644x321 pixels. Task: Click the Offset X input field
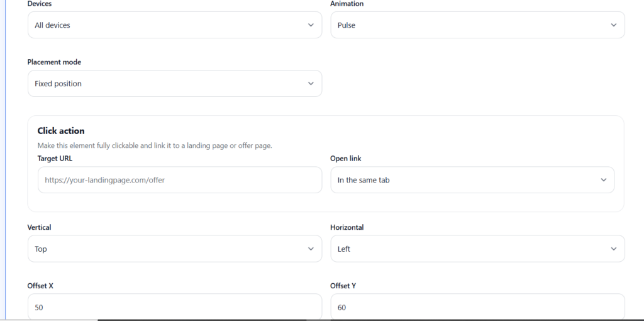(x=174, y=307)
